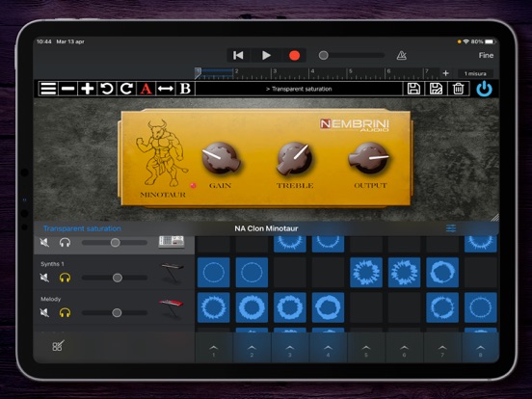Image resolution: width=532 pixels, height=399 pixels.
Task: Mute the Synths 1 track
Action: [44, 278]
